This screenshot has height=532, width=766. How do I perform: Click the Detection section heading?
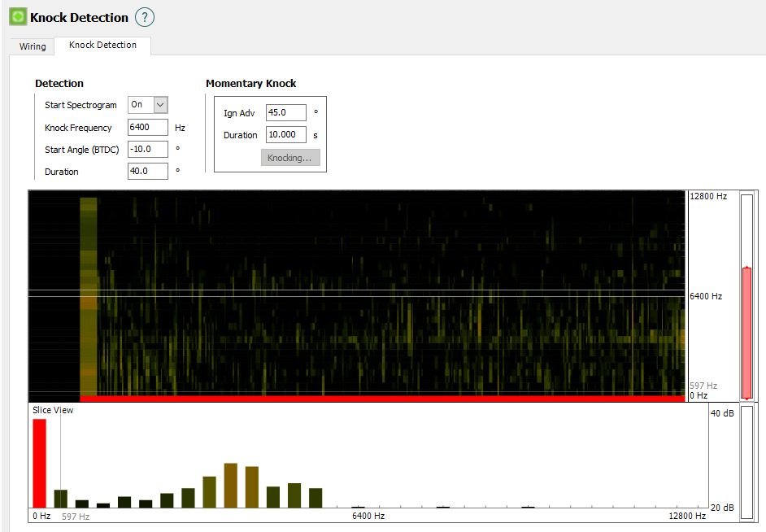(x=59, y=83)
